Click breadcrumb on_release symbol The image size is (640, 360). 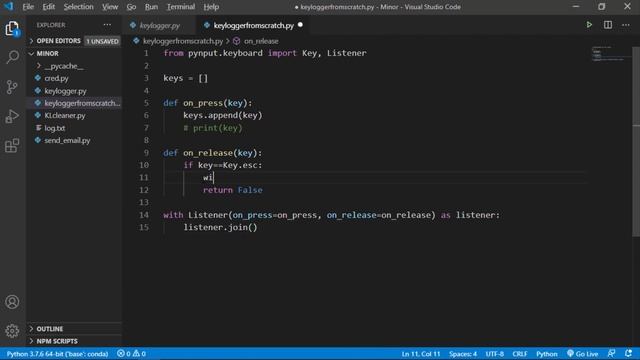pos(261,41)
